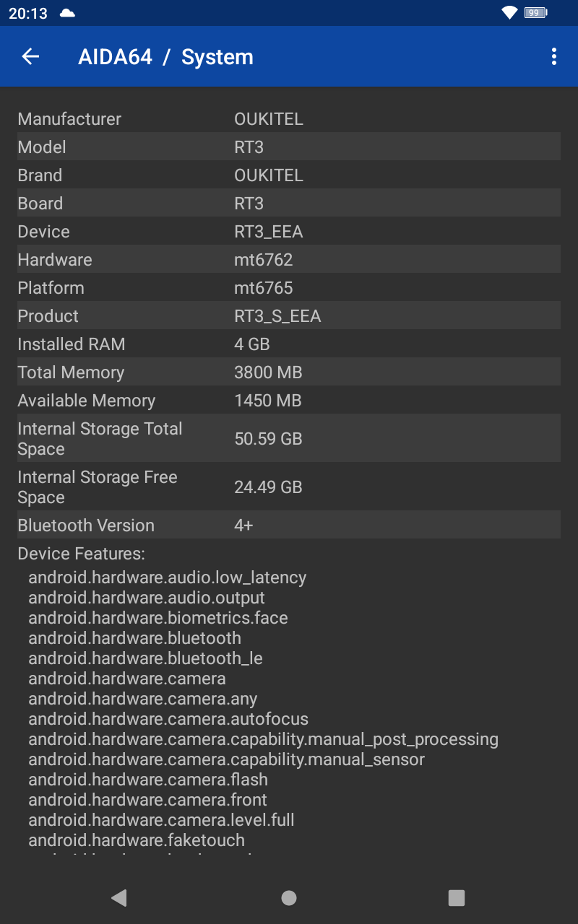Select the Hardware mt6762 row
Screen dimensions: 578x924
pyautogui.click(x=289, y=259)
